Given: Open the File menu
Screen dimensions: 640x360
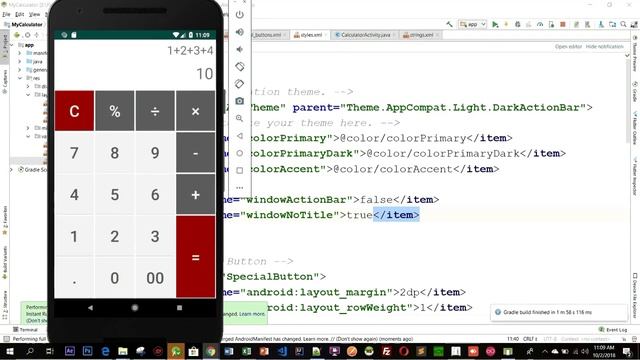Looking at the screenshot, I should [6, 14].
